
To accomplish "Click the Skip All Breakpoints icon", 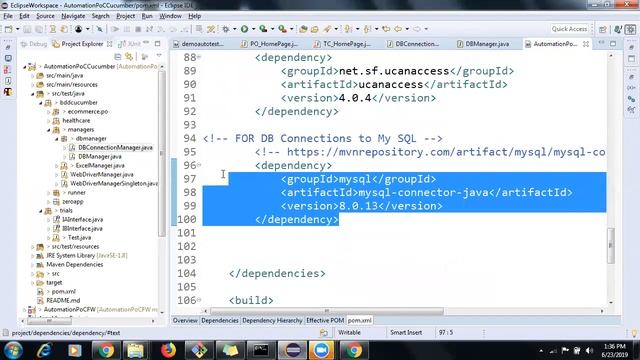I will [99, 29].
